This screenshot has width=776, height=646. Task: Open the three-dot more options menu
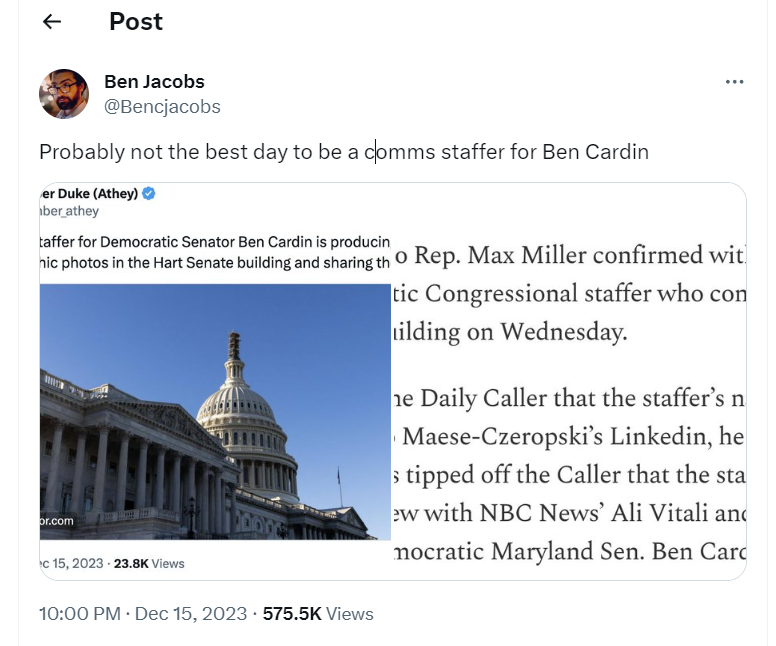pos(734,82)
